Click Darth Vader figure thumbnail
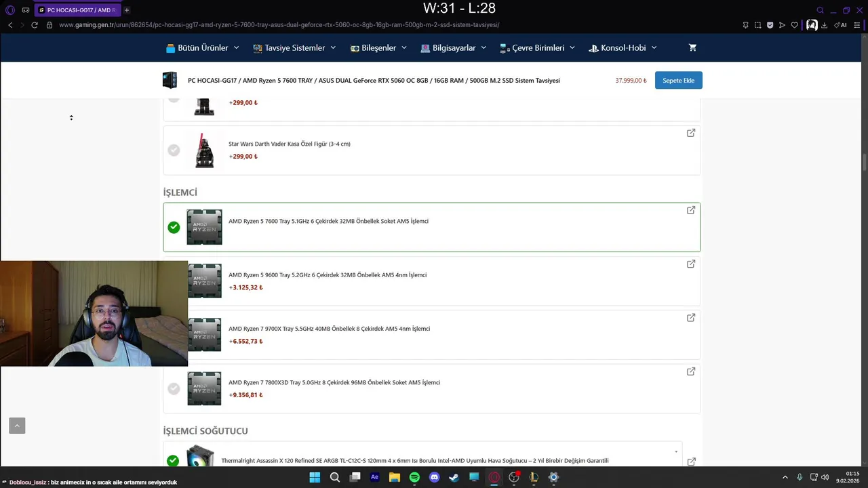Viewport: 868px width, 488px height. [x=204, y=150]
